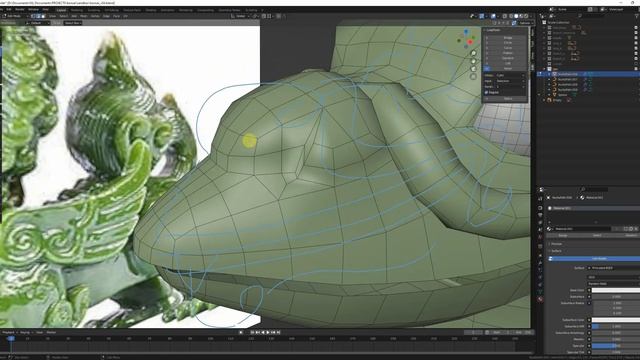Open the Material properties tab
This screenshot has width=640, height=360.
[540, 299]
